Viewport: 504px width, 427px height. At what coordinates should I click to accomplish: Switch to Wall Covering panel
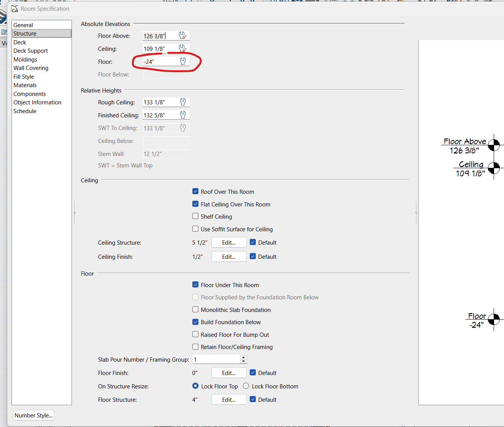click(x=31, y=68)
